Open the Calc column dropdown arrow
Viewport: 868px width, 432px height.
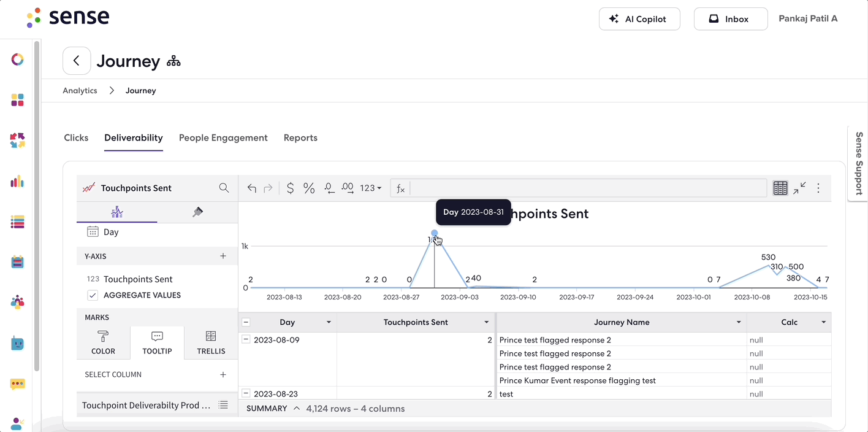pyautogui.click(x=823, y=322)
